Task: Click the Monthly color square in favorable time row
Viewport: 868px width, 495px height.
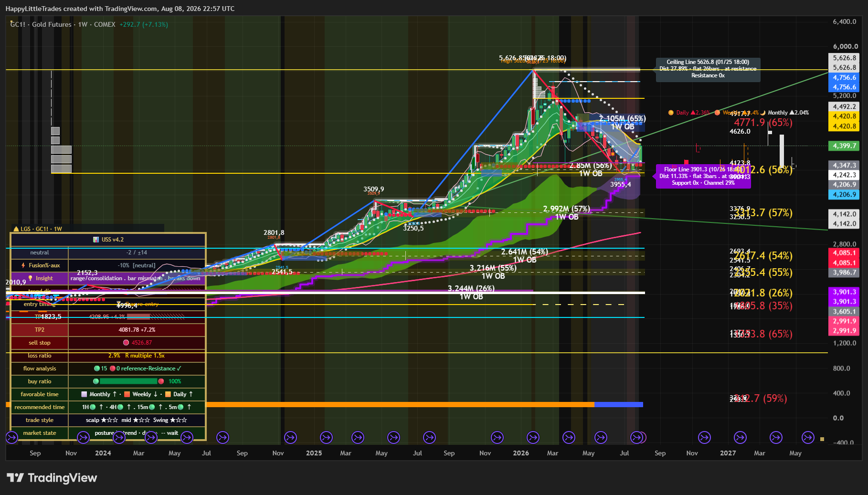Action: point(85,394)
